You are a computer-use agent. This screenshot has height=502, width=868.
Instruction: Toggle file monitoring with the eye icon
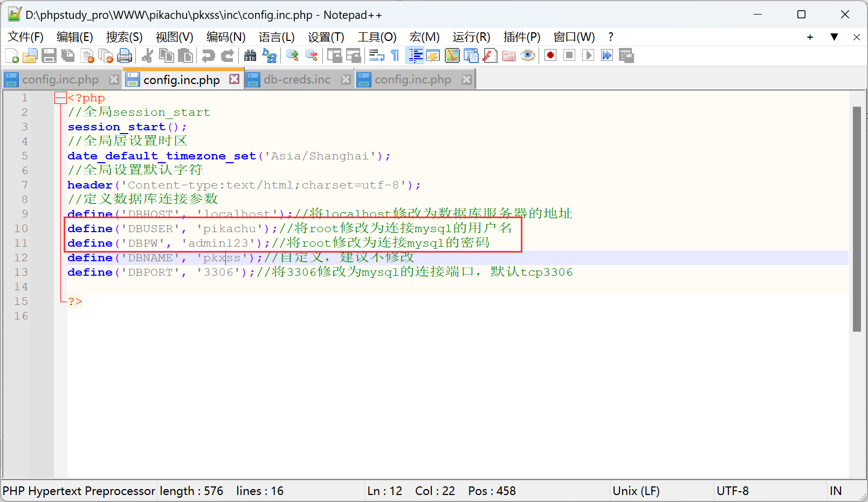[x=528, y=55]
